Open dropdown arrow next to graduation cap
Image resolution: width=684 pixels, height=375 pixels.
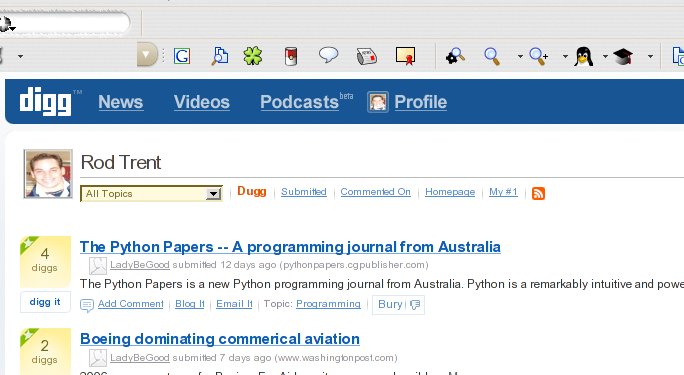tap(650, 56)
